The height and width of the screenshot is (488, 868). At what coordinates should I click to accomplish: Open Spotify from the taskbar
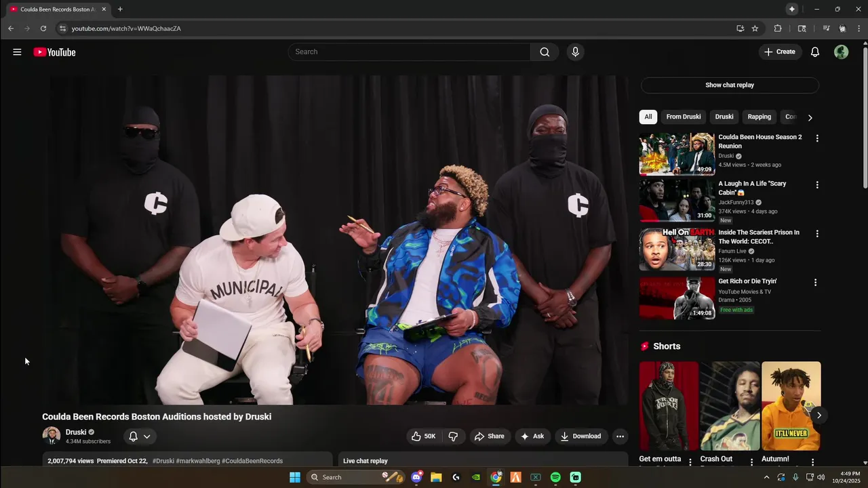coord(555,477)
